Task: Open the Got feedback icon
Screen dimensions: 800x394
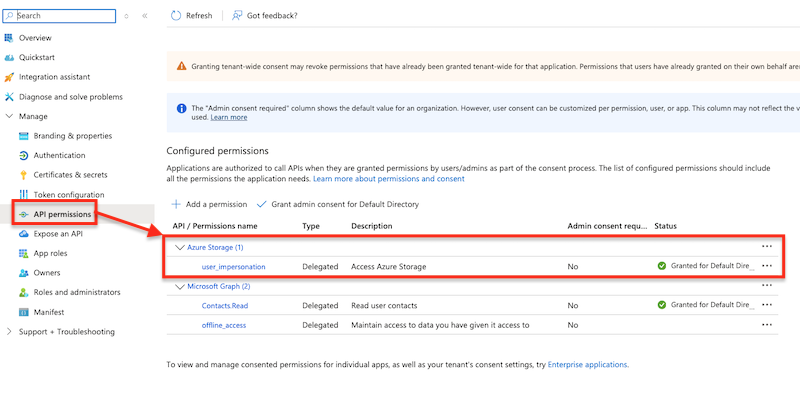Action: (x=237, y=15)
